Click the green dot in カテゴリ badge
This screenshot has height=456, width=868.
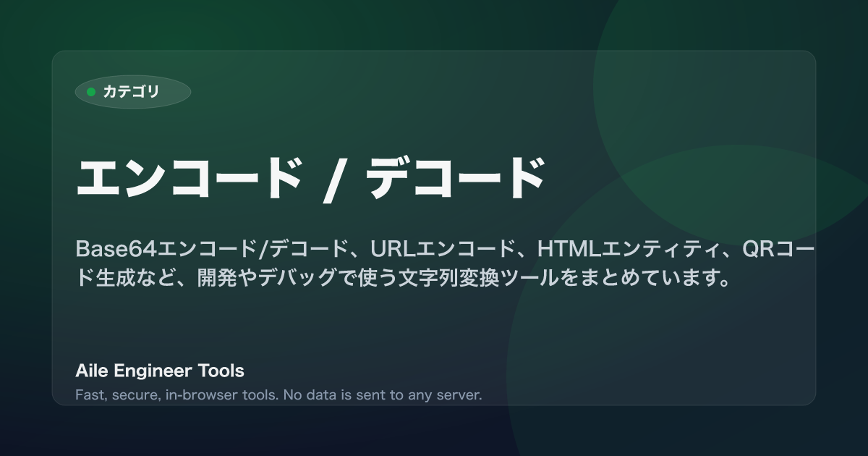[91, 92]
